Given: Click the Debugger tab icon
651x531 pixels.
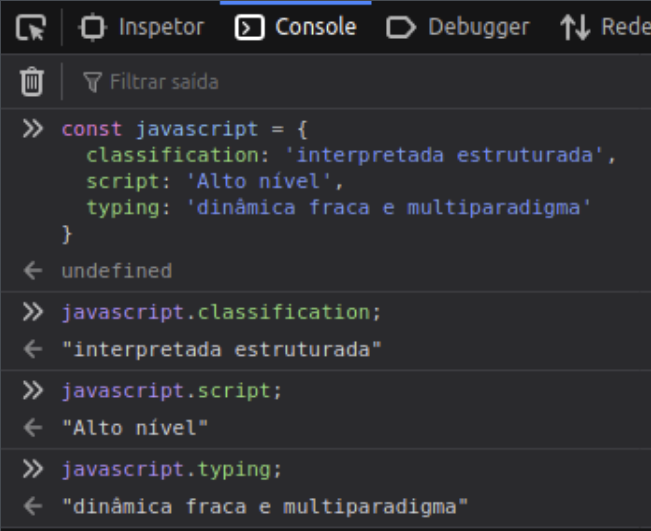Looking at the screenshot, I should (x=400, y=28).
